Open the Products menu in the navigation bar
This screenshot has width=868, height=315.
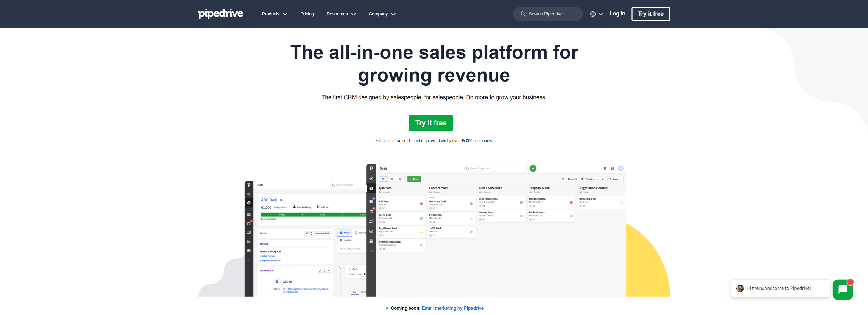(274, 14)
